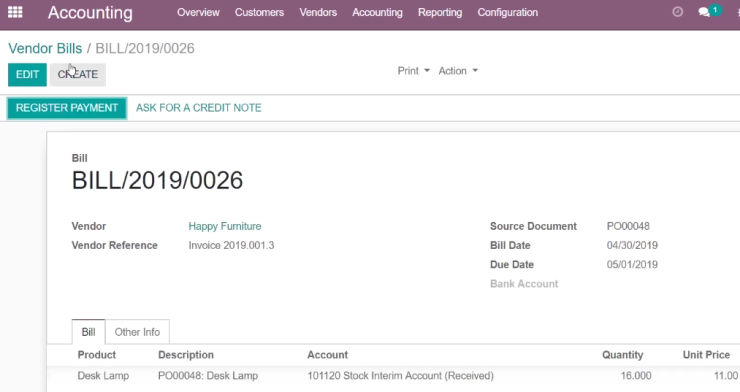This screenshot has width=740, height=392.
Task: Open the activities clock icon
Action: pos(677,12)
